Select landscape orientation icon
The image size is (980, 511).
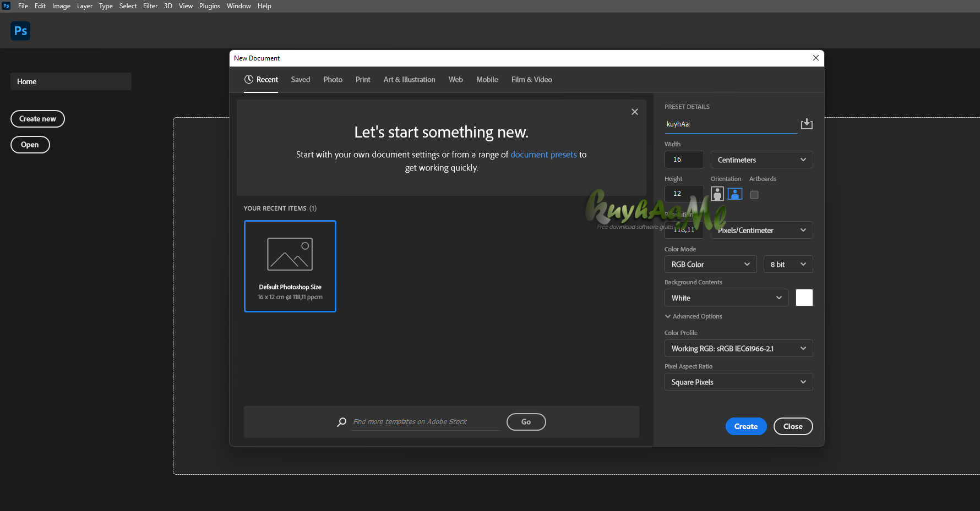[735, 194]
